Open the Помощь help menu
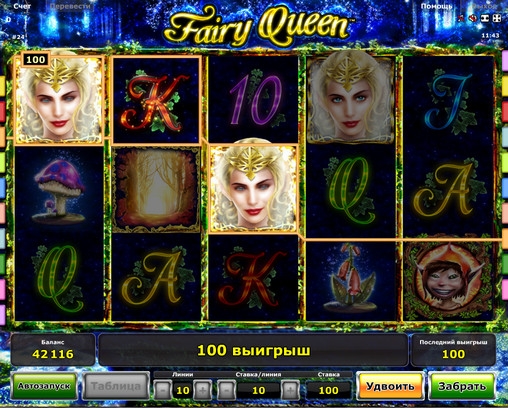Image resolution: width=508 pixels, height=408 pixels. (x=437, y=6)
